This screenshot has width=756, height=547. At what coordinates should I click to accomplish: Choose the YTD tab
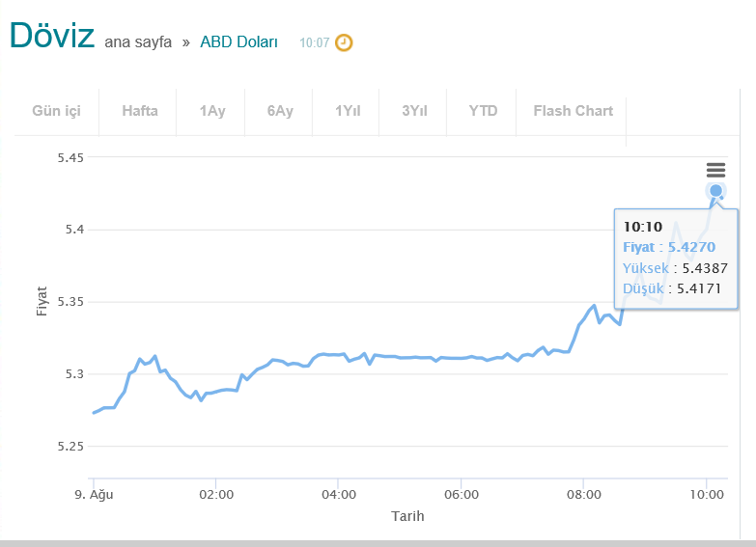483,111
